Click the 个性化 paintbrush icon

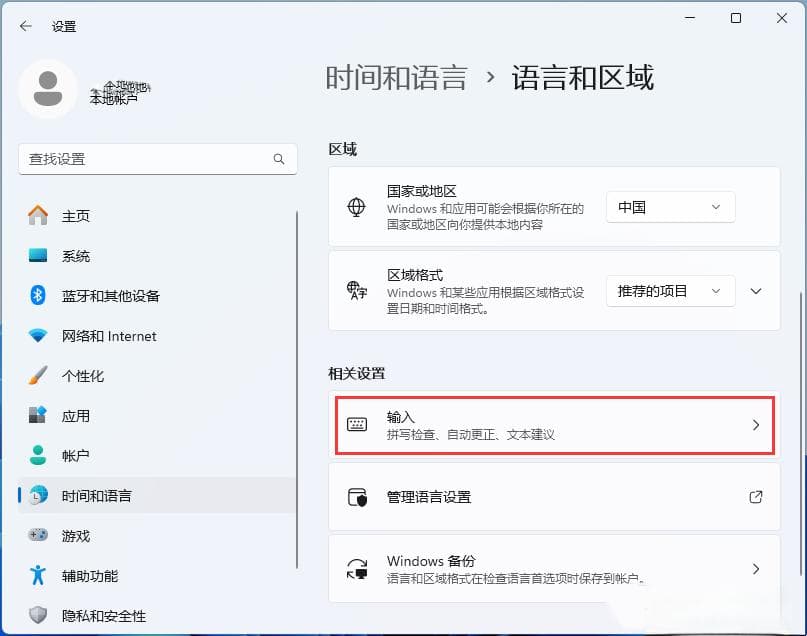tap(38, 376)
